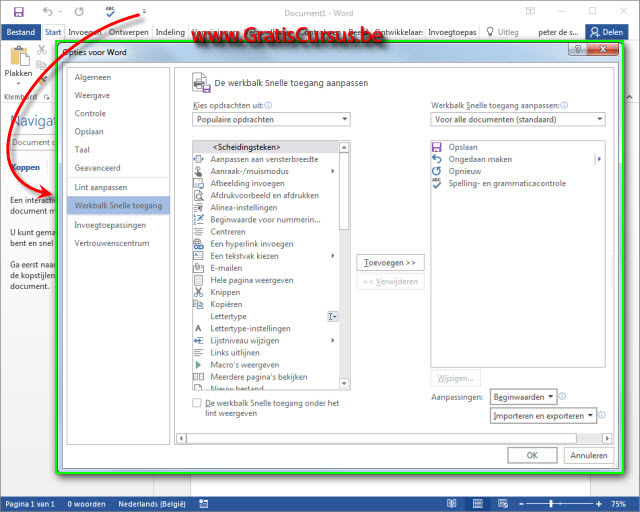
Task: Click the dialog help question mark button
Action: coord(577,49)
